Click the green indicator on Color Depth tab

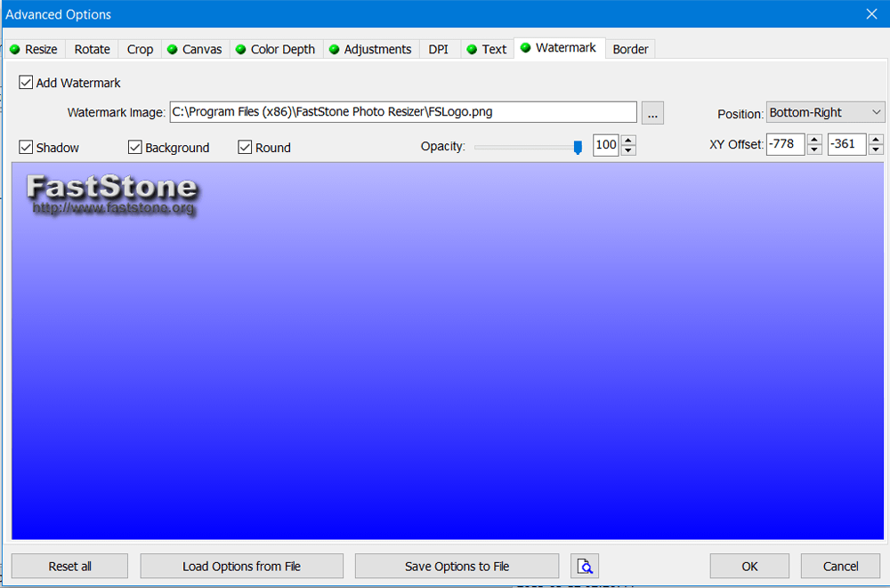[x=240, y=50]
